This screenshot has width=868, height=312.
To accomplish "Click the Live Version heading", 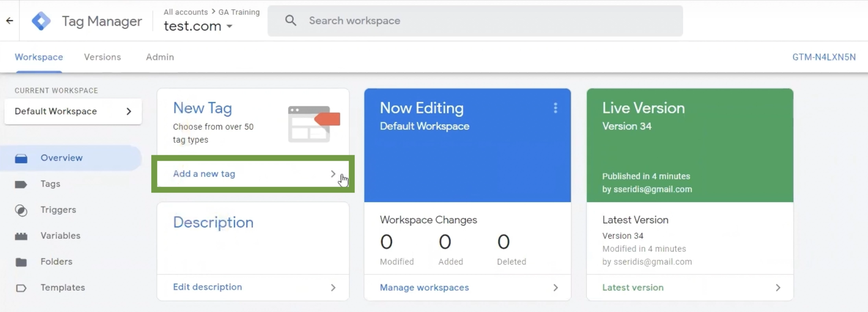I will click(643, 108).
